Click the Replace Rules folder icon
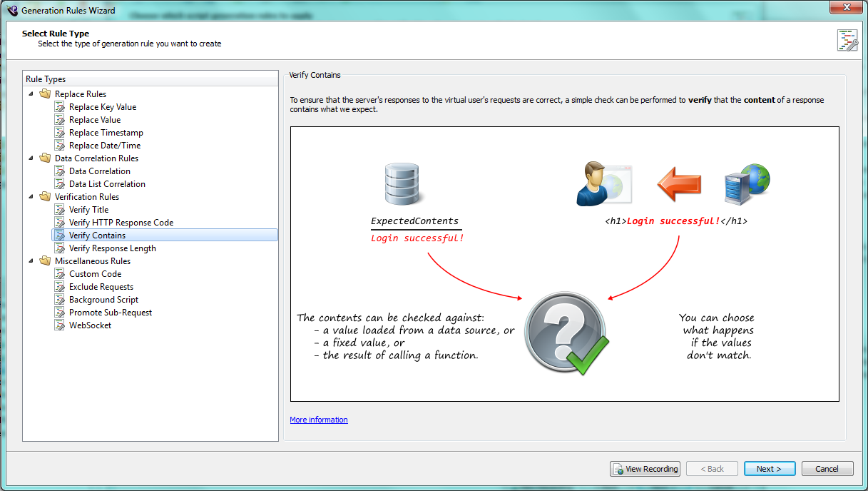Image resolution: width=868 pixels, height=491 pixels. (x=46, y=94)
